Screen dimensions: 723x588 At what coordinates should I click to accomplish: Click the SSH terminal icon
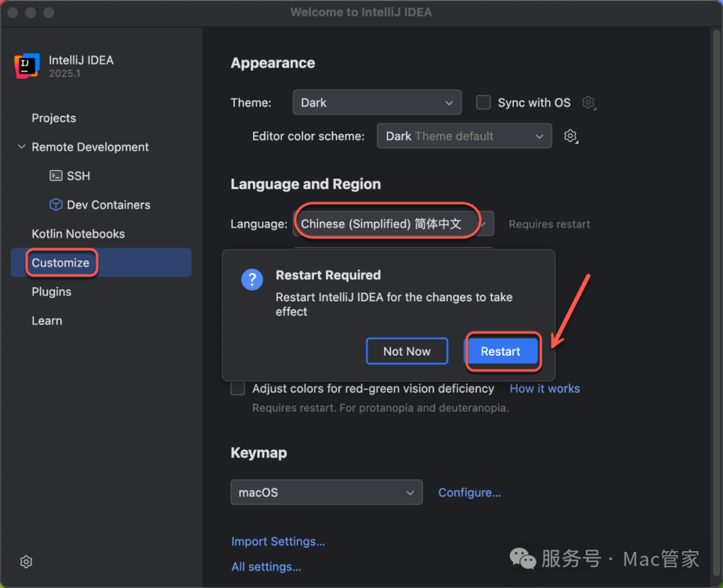[x=56, y=175]
